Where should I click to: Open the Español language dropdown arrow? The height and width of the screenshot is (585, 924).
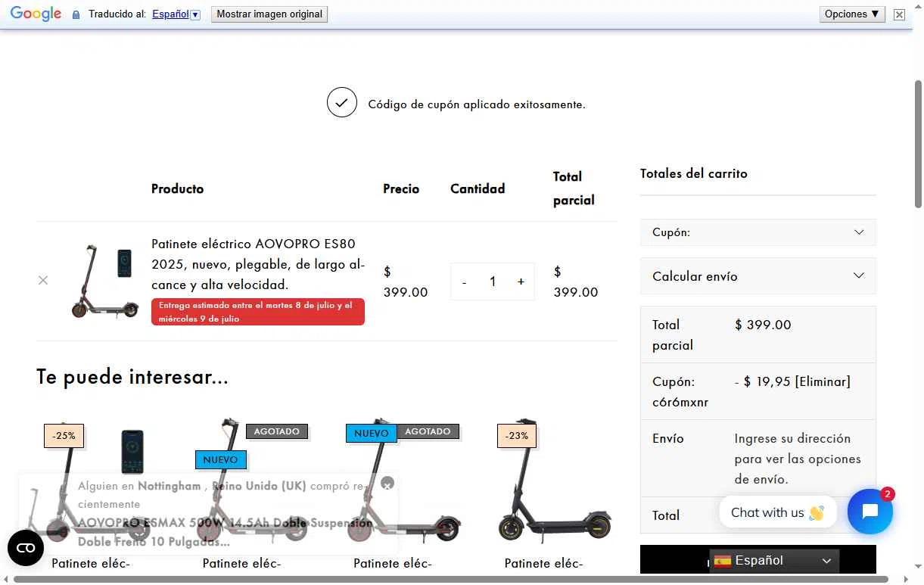tap(195, 14)
